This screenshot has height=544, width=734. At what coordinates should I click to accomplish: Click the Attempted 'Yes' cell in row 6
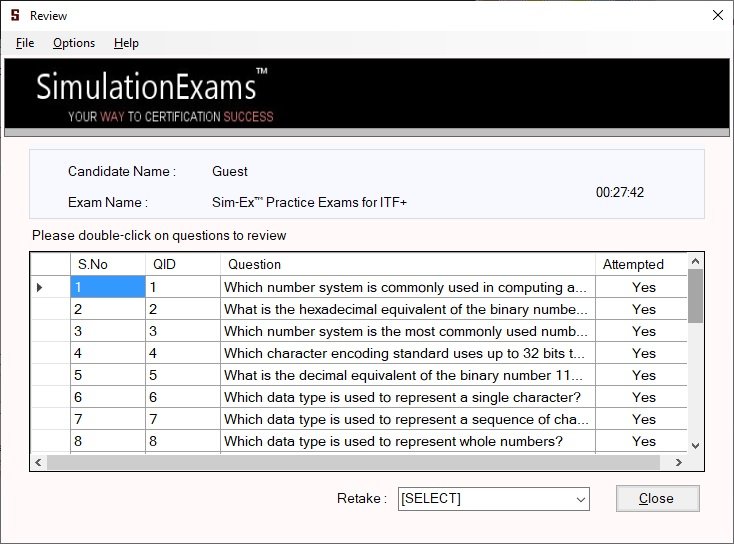point(641,397)
